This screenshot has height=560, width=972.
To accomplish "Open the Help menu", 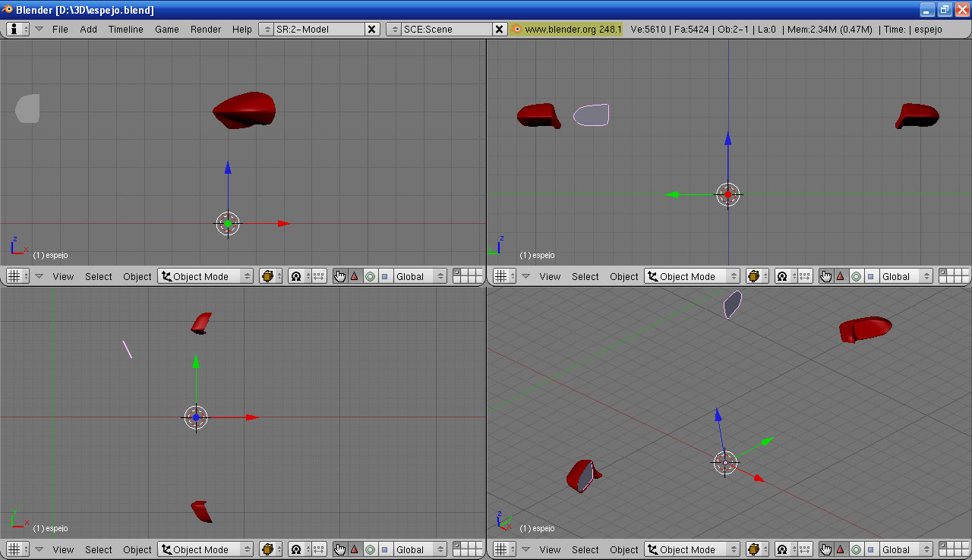I will [242, 29].
